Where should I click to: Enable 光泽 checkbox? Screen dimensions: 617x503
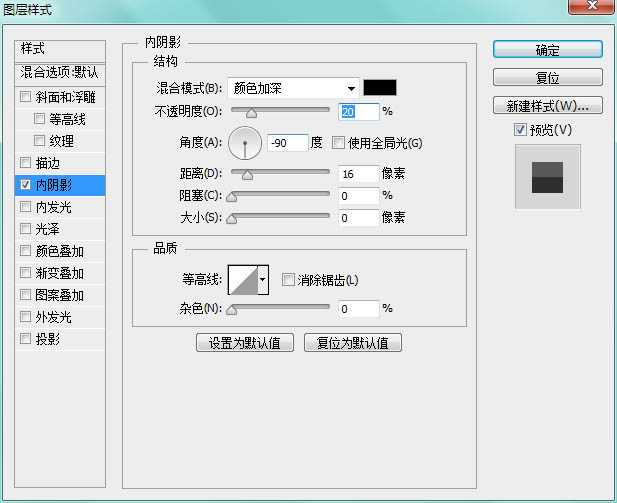click(26, 228)
